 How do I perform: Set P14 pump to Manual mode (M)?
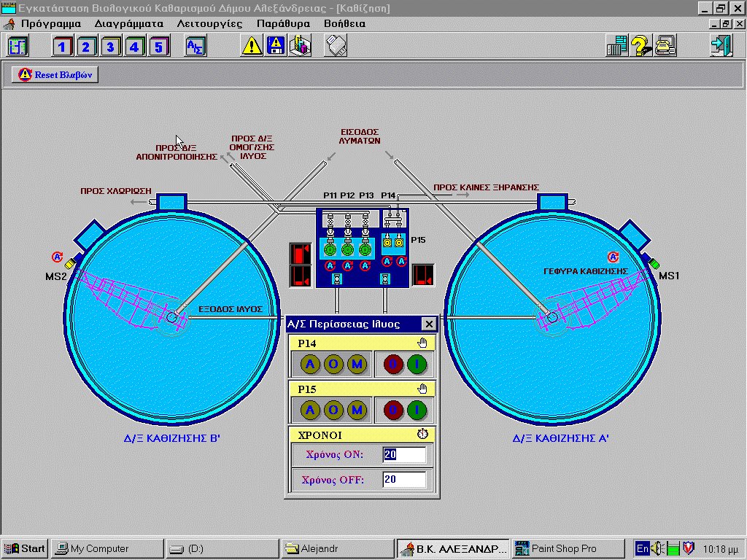[357, 365]
